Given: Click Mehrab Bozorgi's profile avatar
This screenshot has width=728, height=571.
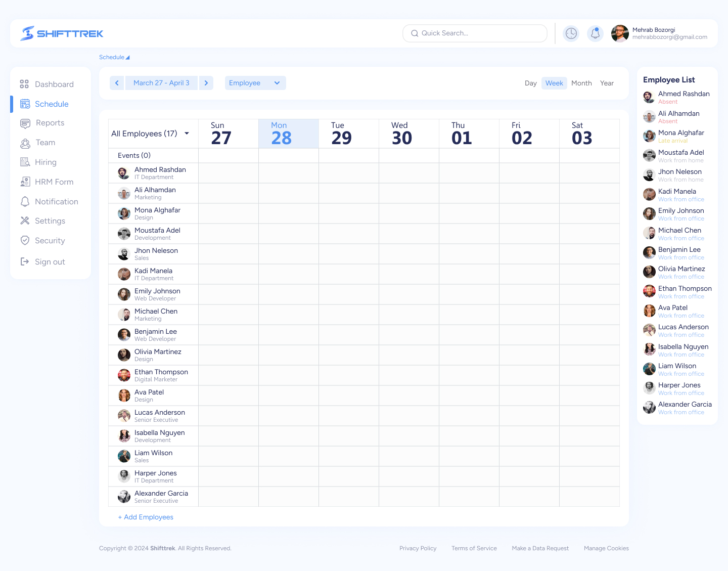Looking at the screenshot, I should click(x=620, y=33).
